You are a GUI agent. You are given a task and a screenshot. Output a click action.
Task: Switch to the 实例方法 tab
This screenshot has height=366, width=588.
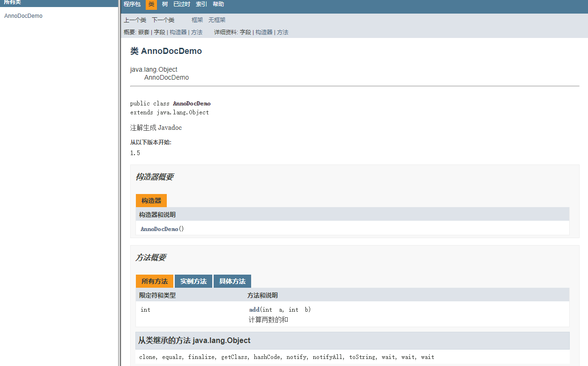tap(194, 281)
